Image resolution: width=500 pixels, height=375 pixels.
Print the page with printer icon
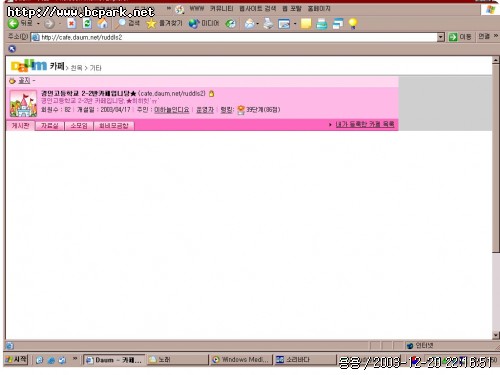coord(268,24)
